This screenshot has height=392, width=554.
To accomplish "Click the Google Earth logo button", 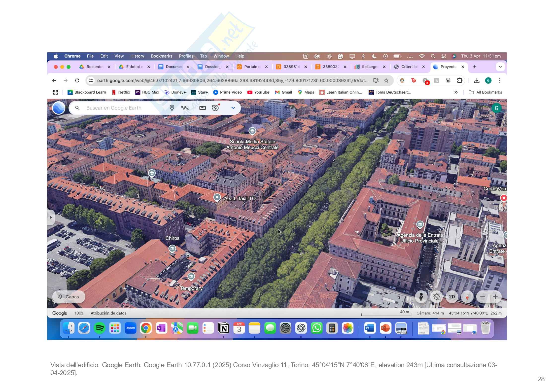I will pyautogui.click(x=59, y=108).
